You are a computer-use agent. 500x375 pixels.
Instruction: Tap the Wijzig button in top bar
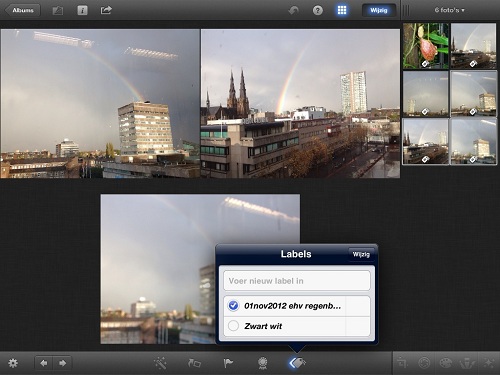(x=379, y=10)
